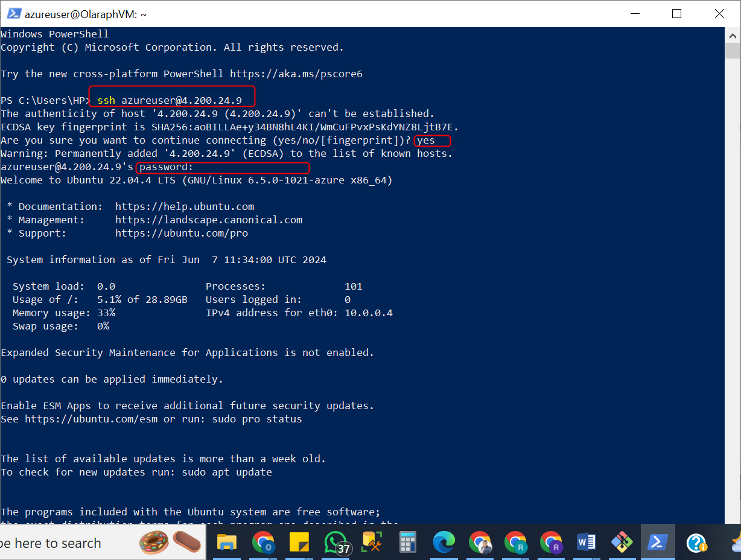Screen dimensions: 741x560
Task: Open the Get Help question mark icon
Action: point(696,542)
